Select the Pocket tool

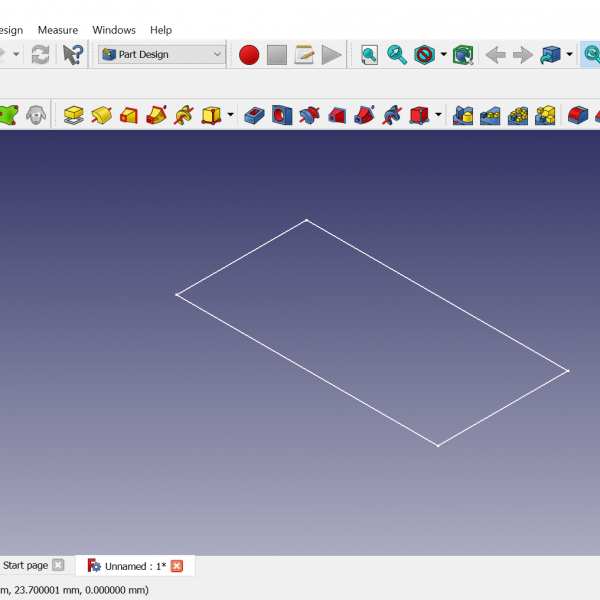tap(255, 115)
